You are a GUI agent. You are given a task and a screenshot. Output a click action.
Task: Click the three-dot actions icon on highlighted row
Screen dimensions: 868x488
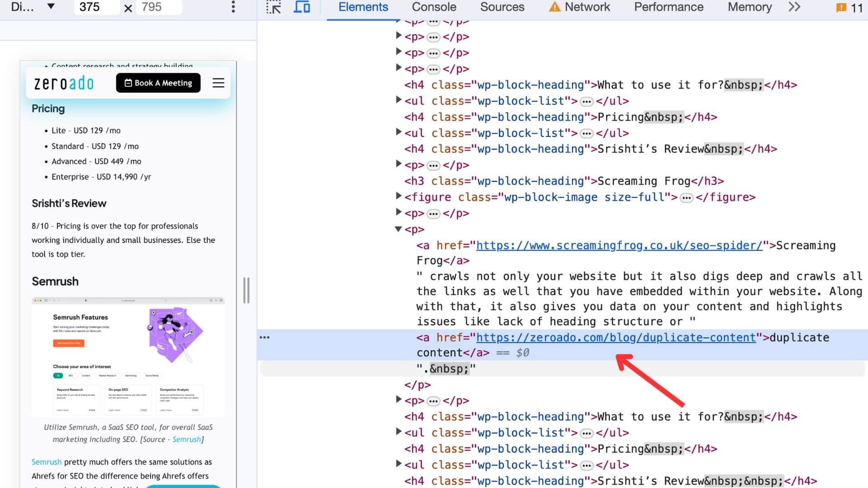click(264, 338)
